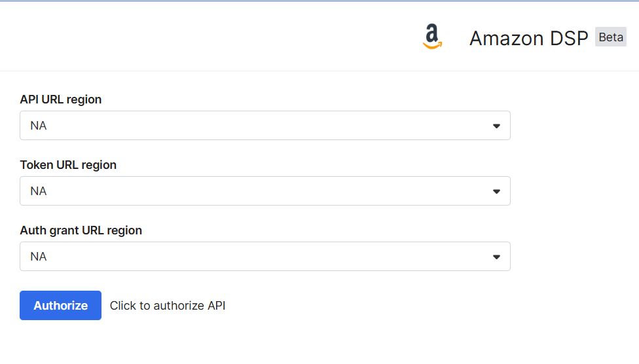
Task: Click the Amazon logo icon
Action: tap(431, 37)
